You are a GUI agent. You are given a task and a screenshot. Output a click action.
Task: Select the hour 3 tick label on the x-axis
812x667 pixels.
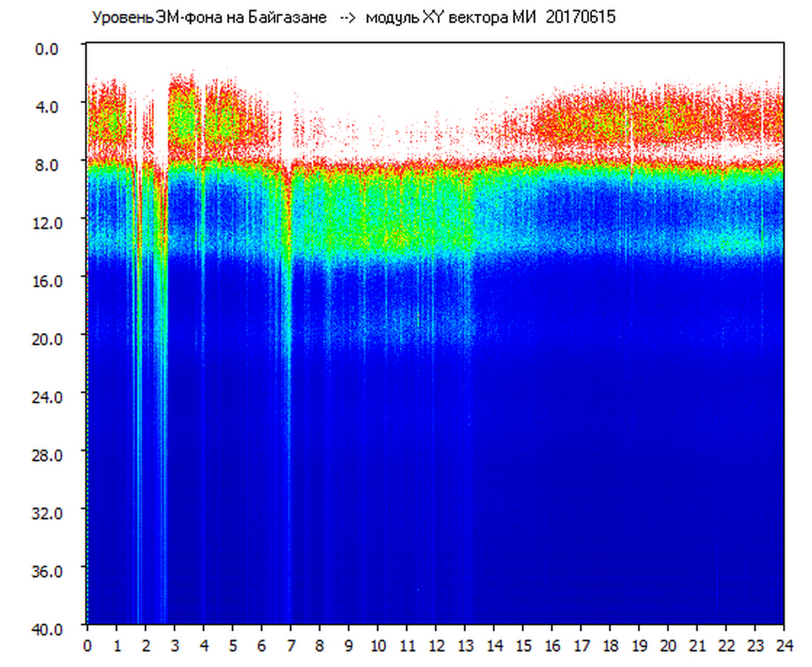pyautogui.click(x=175, y=646)
